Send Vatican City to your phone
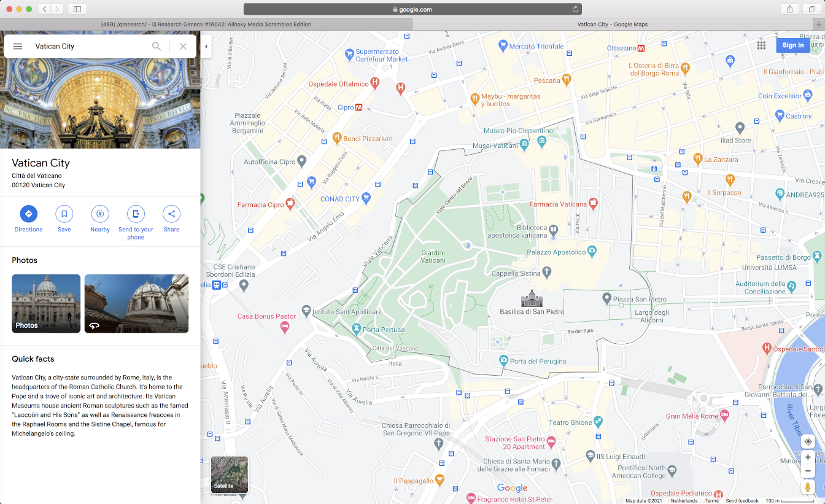Viewport: 825px width, 504px height. pyautogui.click(x=136, y=214)
